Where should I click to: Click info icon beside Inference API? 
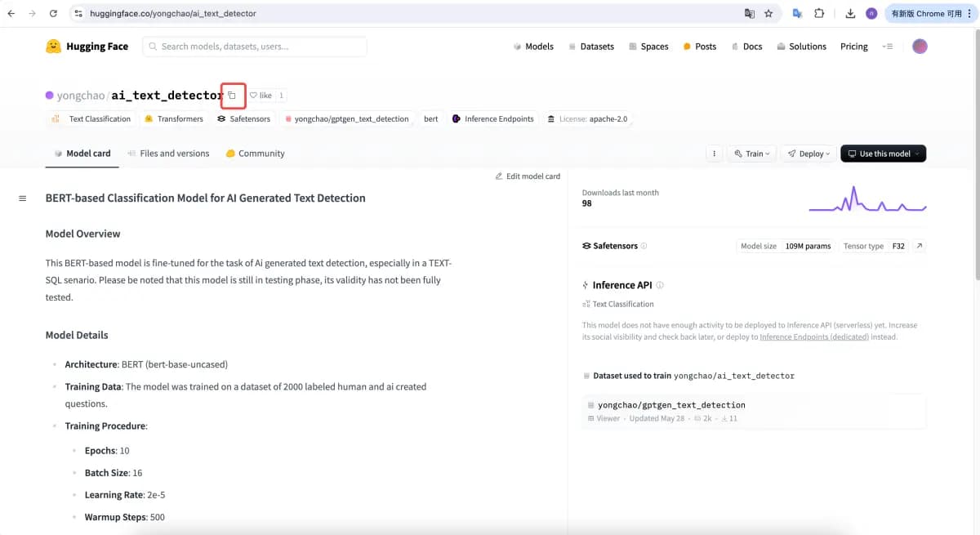660,285
